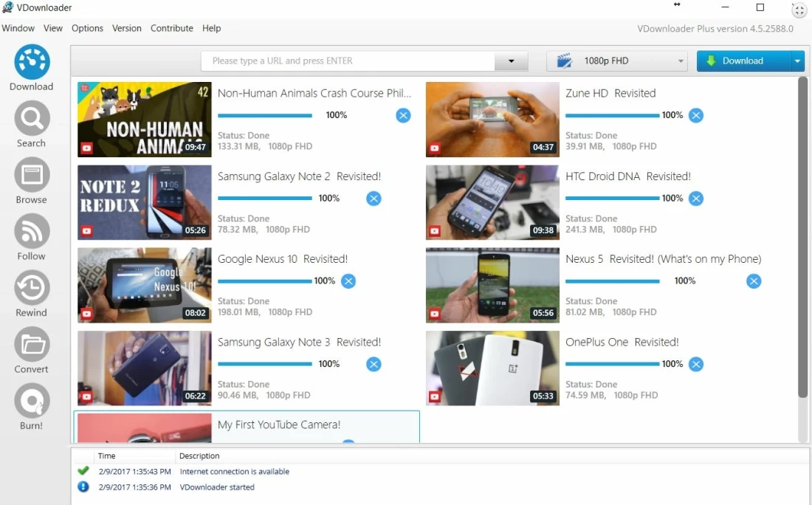Select the Convert folder icon
Viewport: 812px width, 505px height.
(32, 345)
